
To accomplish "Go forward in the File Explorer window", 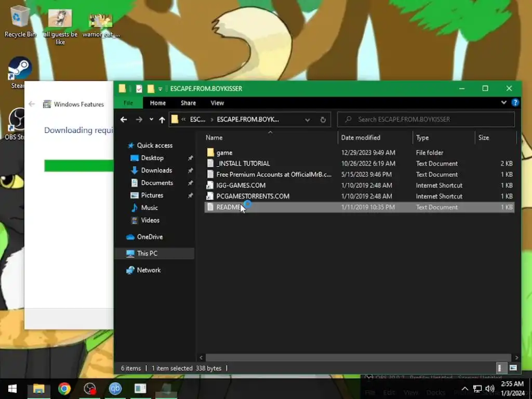I will coord(139,119).
